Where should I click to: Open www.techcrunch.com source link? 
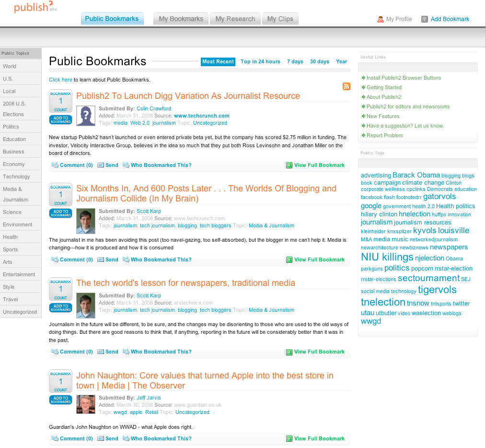tap(201, 116)
